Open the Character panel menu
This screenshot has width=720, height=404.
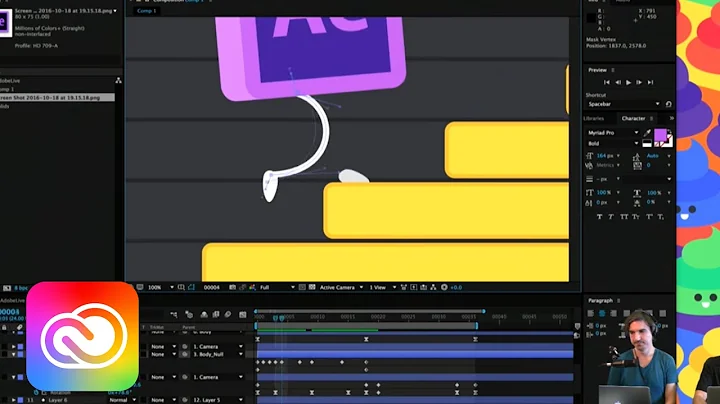(x=651, y=118)
